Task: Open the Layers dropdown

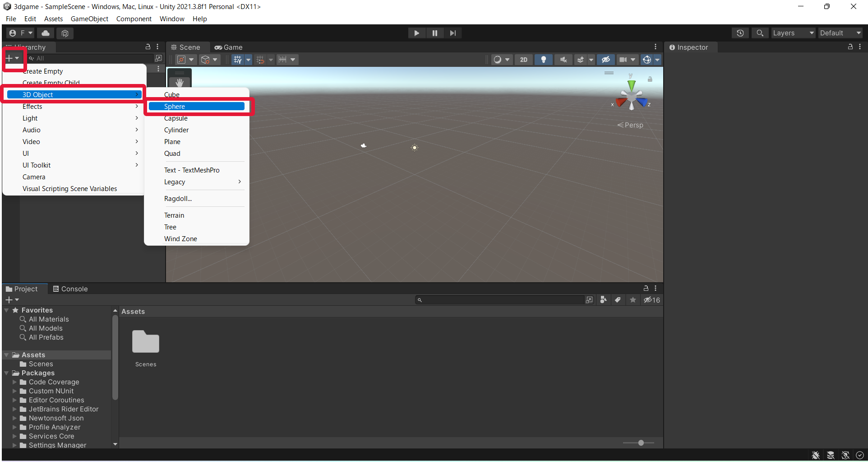Action: (x=792, y=33)
